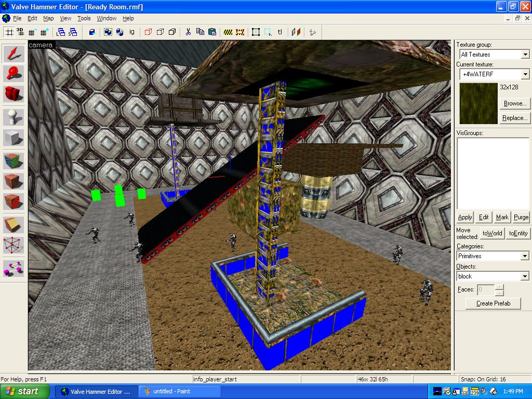Image resolution: width=532 pixels, height=399 pixels.
Task: Open the Tools menu
Action: 84,18
